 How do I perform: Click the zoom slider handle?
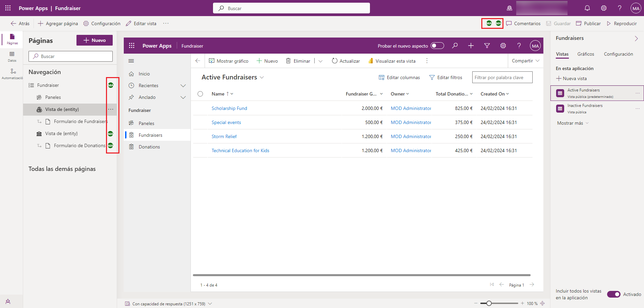point(489,303)
